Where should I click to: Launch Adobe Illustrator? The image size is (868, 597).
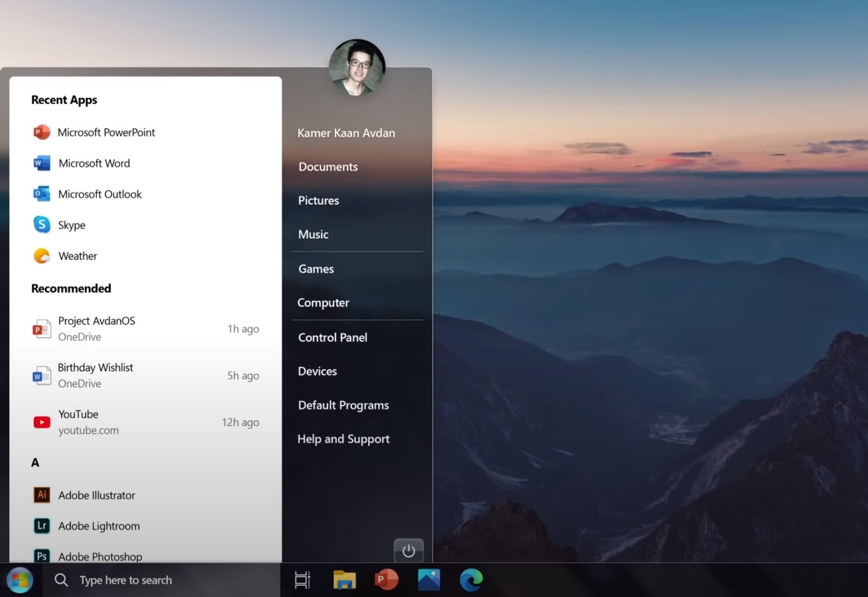tap(97, 495)
